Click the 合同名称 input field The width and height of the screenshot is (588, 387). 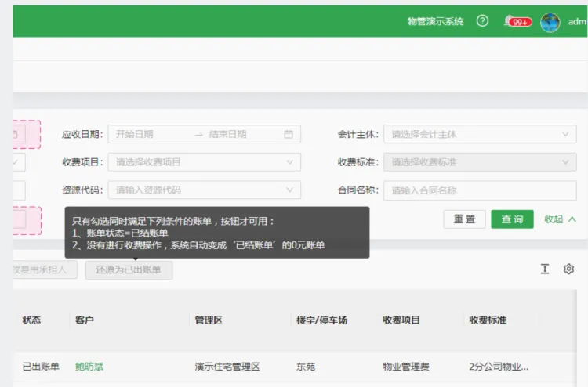tap(480, 190)
